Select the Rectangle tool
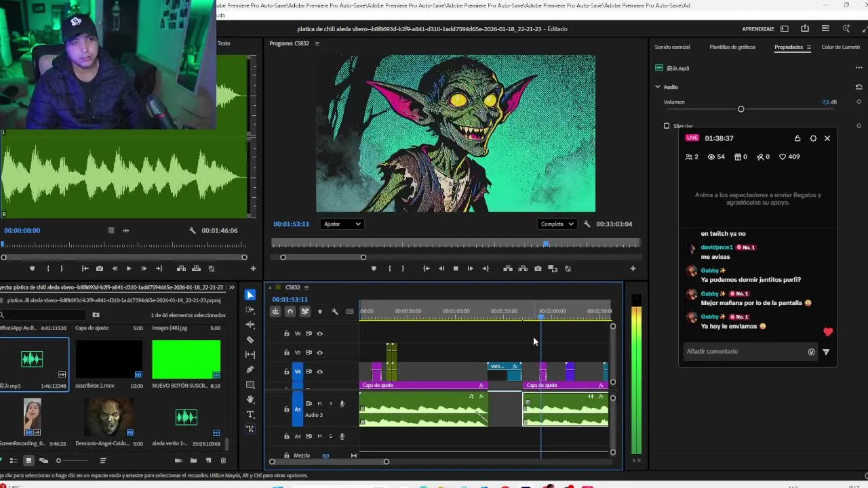This screenshot has height=488, width=868. [250, 384]
